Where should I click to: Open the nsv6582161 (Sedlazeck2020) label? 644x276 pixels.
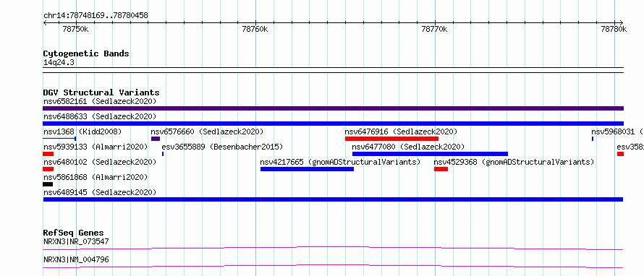[x=100, y=101]
